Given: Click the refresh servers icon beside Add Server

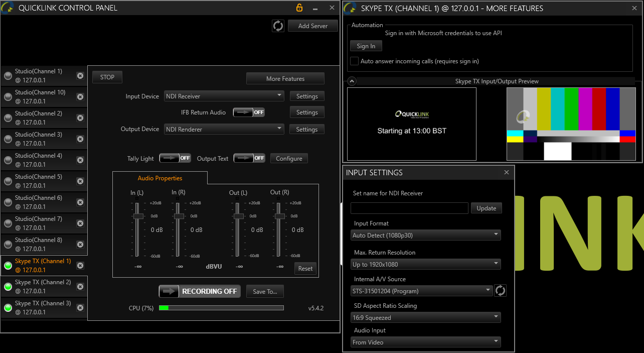Looking at the screenshot, I should (278, 26).
